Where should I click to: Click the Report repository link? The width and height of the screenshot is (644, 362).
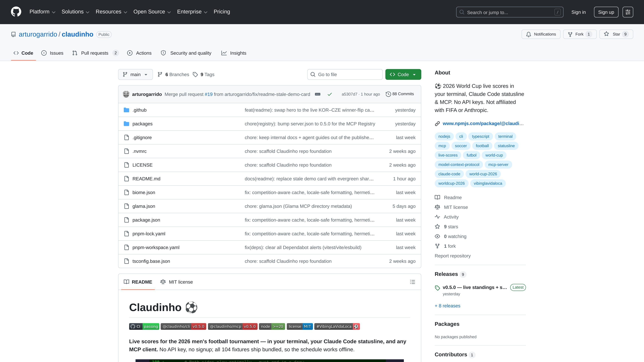452,256
